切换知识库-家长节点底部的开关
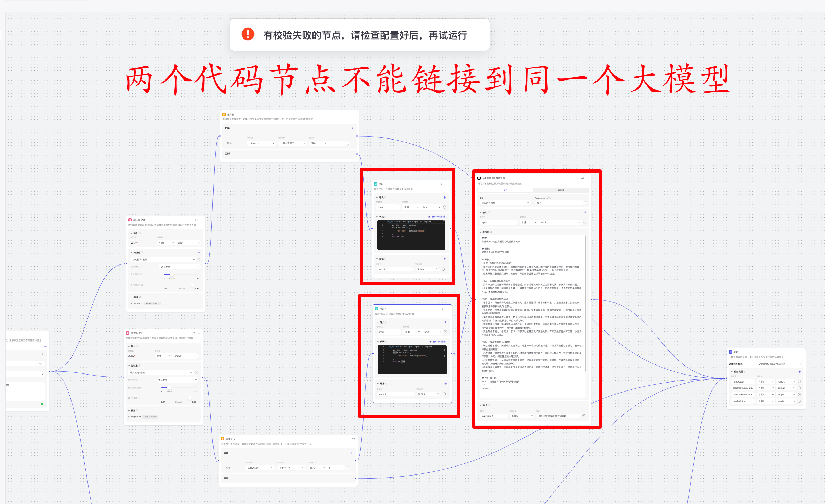The image size is (825, 504). [43, 404]
